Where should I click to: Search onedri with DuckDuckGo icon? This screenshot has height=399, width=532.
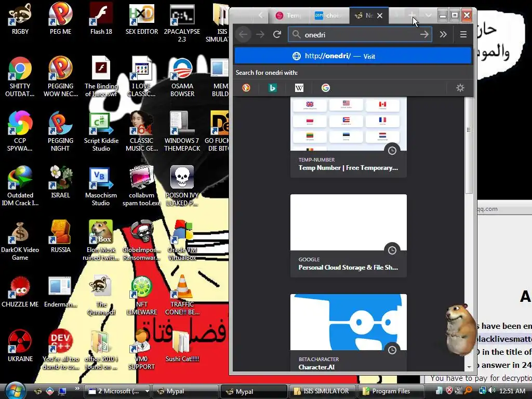tap(246, 88)
